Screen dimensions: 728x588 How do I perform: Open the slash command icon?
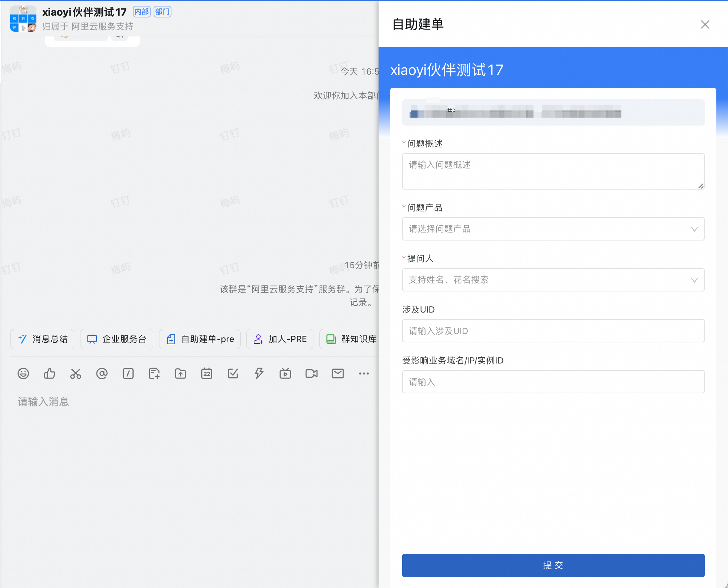(x=128, y=373)
